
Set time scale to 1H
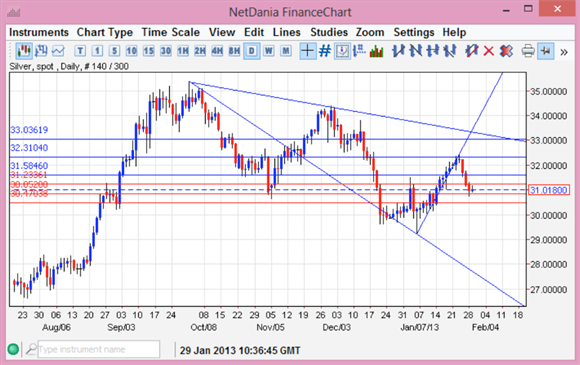click(x=183, y=51)
